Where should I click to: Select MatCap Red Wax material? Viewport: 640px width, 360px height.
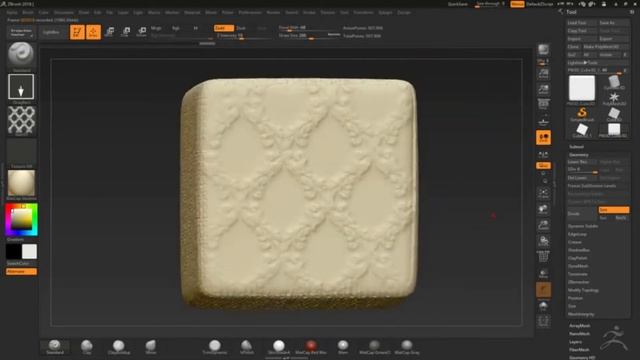[311, 347]
